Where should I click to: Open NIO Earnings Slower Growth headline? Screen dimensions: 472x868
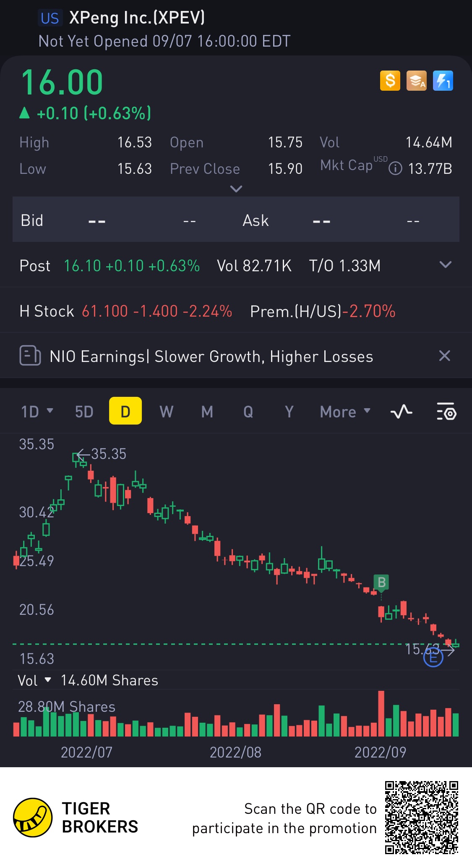click(x=211, y=357)
